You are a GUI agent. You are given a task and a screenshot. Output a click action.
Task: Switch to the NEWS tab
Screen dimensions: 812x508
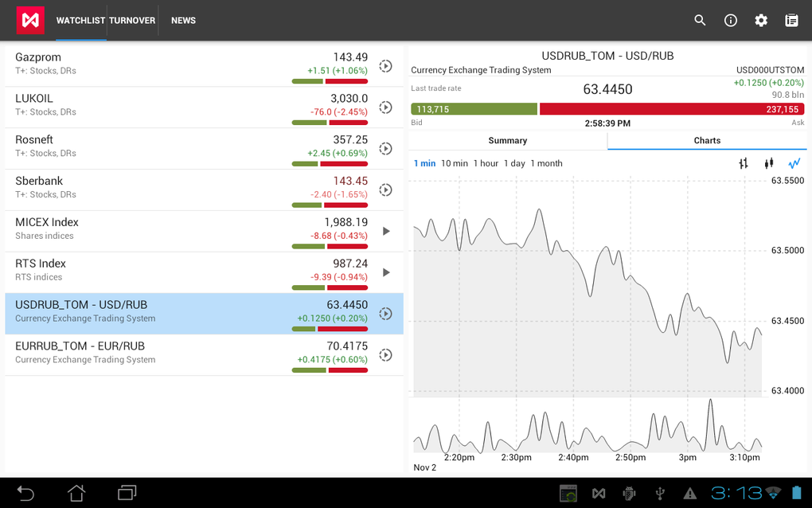pos(183,21)
